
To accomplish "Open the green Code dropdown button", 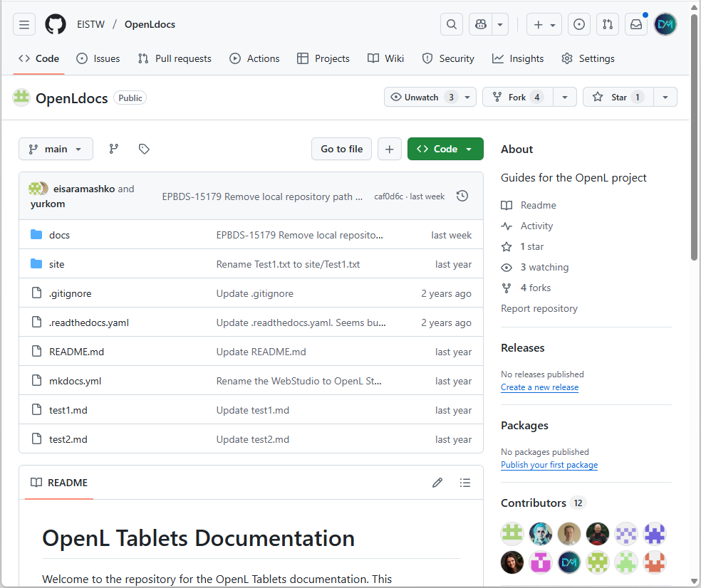I will pos(445,149).
